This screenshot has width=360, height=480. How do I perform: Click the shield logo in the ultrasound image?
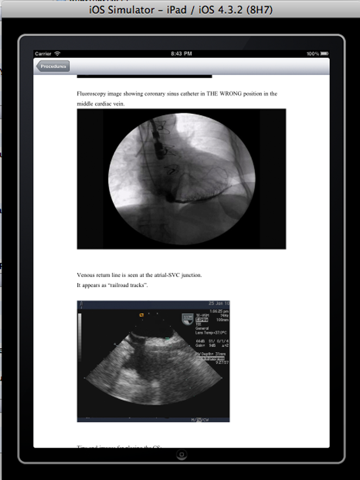[x=187, y=319]
